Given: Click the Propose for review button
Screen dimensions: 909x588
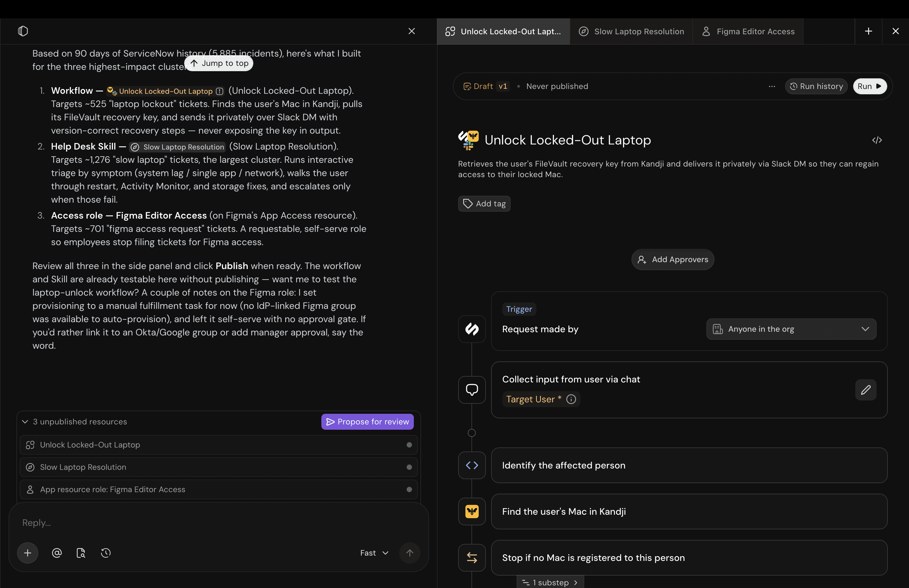Looking at the screenshot, I should tap(367, 422).
